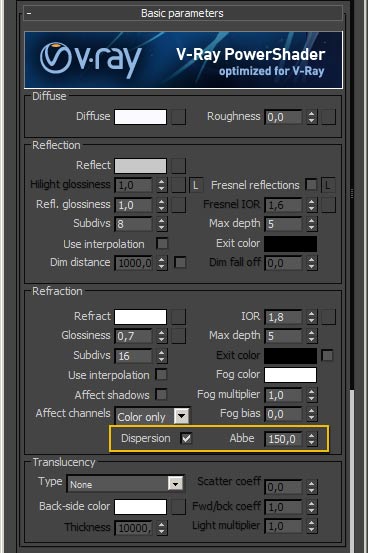Click the Hilight glossiness spinner
The height and width of the screenshot is (553, 368).
pos(162,185)
